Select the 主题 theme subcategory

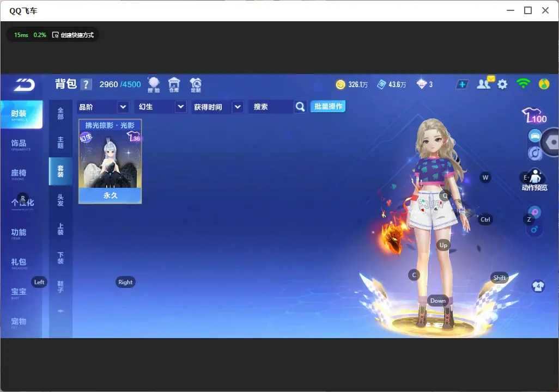pyautogui.click(x=60, y=143)
